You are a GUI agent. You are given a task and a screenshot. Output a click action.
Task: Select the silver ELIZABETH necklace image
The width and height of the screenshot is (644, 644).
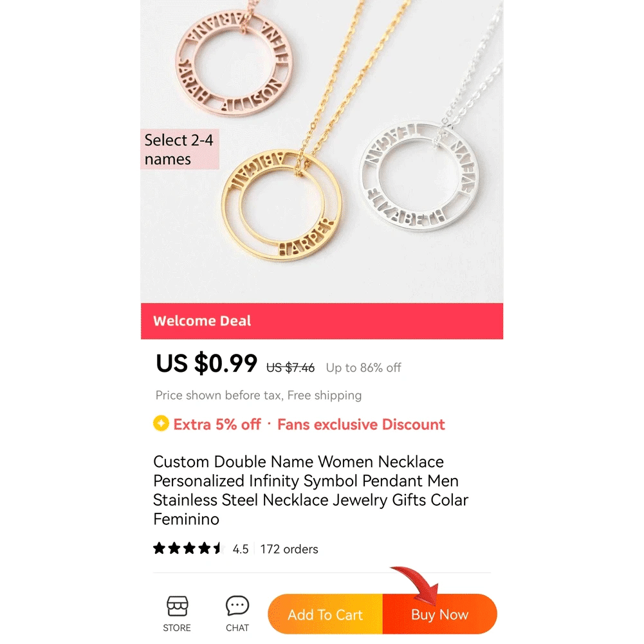[x=419, y=176]
